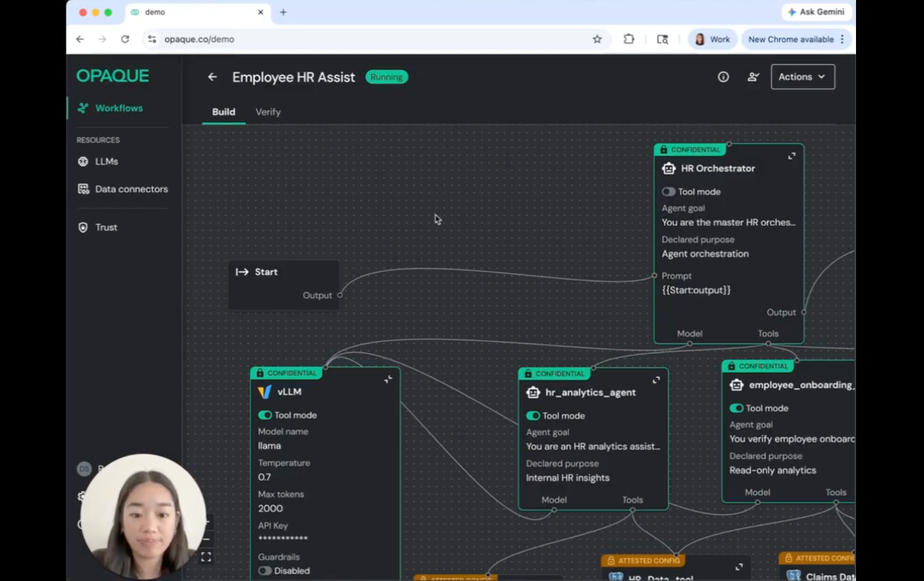
Task: Open a new browser tab
Action: 283,12
